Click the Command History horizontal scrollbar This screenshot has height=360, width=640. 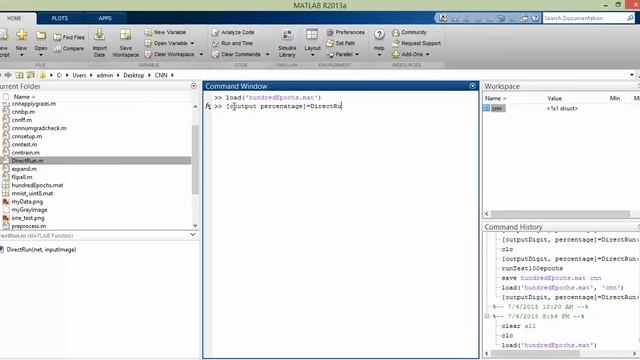tap(535, 353)
